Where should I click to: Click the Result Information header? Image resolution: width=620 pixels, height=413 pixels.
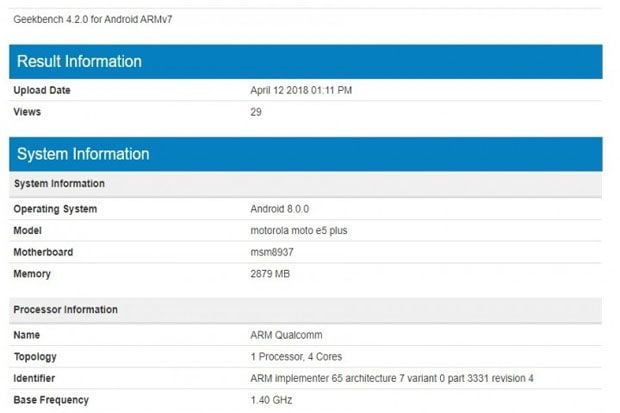click(x=306, y=62)
